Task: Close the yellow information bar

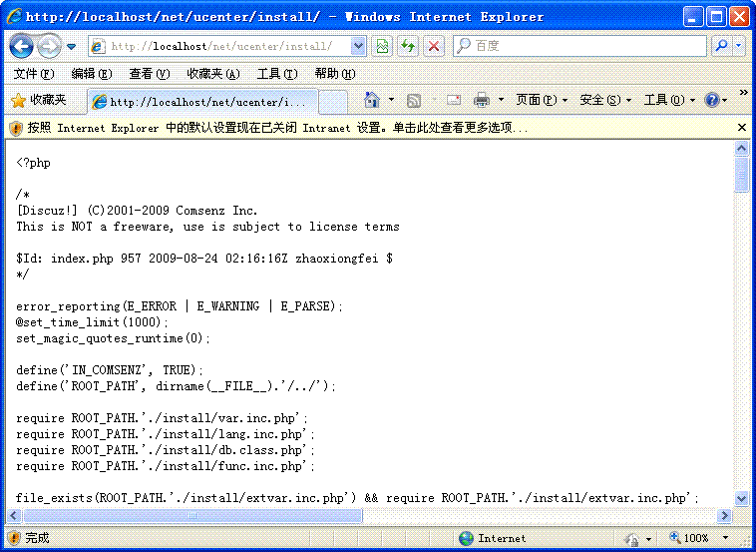Action: point(742,128)
